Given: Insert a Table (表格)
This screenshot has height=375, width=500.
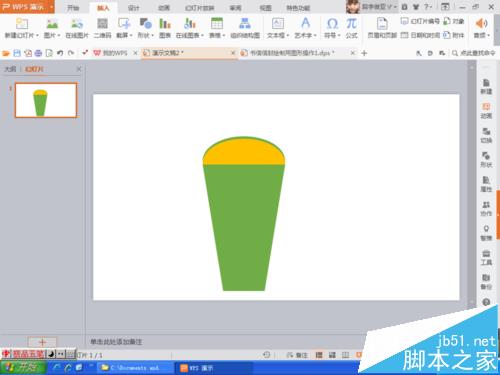Looking at the screenshot, I should [x=217, y=24].
